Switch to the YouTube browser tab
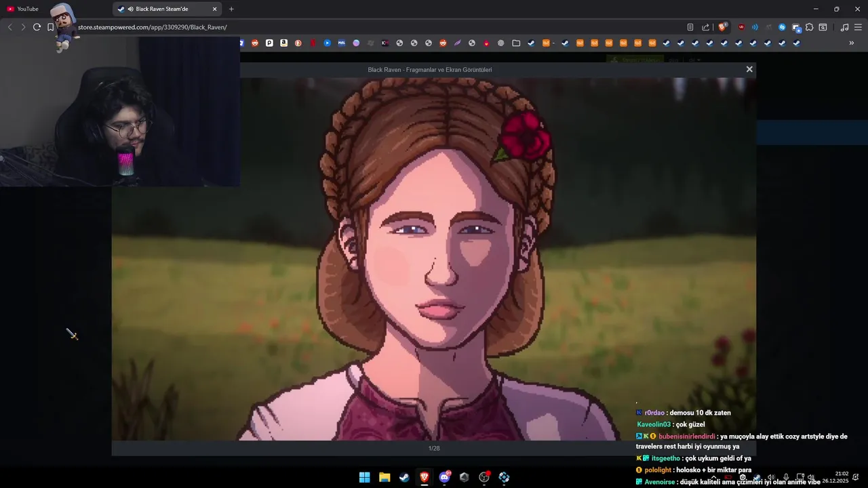Viewport: 868px width, 488px height. point(22,9)
